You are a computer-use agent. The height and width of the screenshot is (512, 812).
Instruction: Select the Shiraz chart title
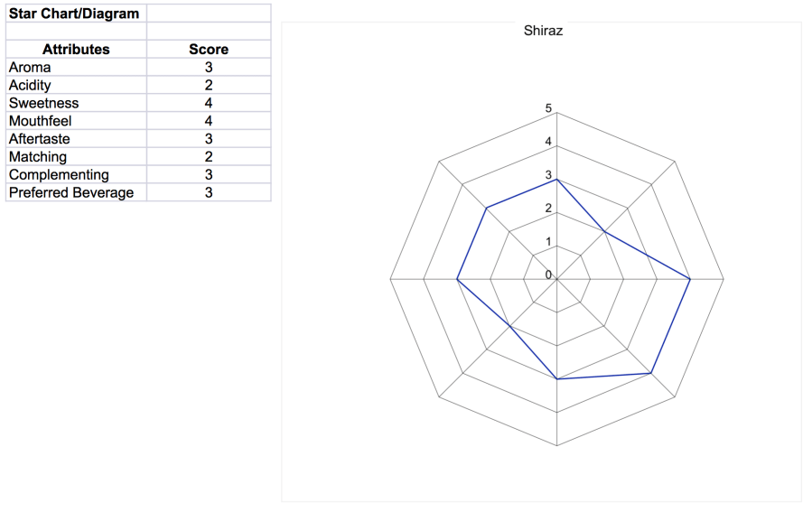click(x=543, y=31)
